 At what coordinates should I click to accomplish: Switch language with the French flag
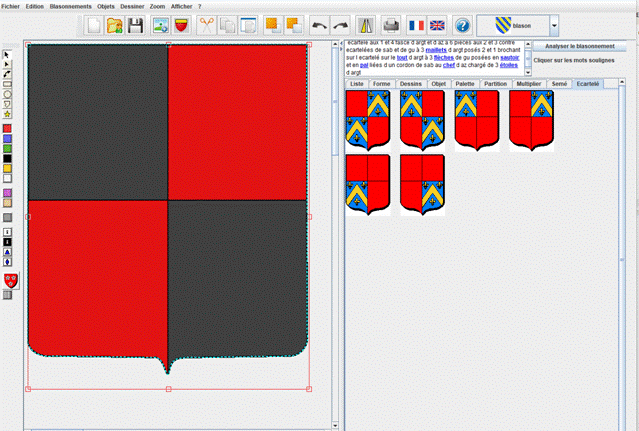coord(415,25)
